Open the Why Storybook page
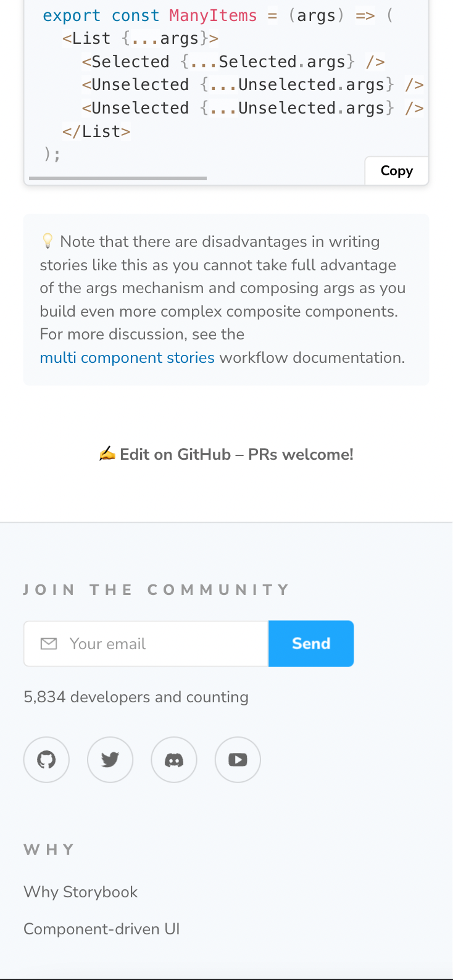The width and height of the screenshot is (453, 980). [80, 892]
